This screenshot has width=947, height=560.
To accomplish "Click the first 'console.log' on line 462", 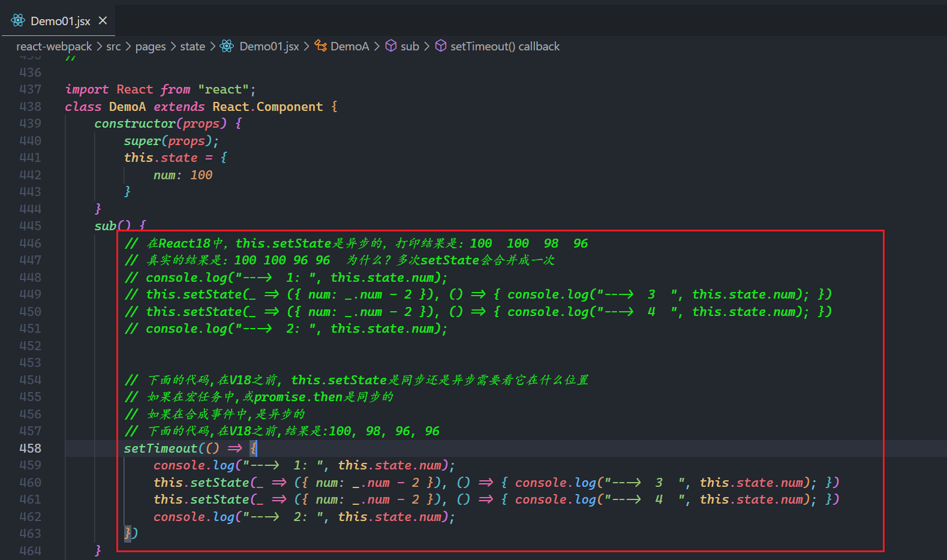I will pyautogui.click(x=194, y=517).
